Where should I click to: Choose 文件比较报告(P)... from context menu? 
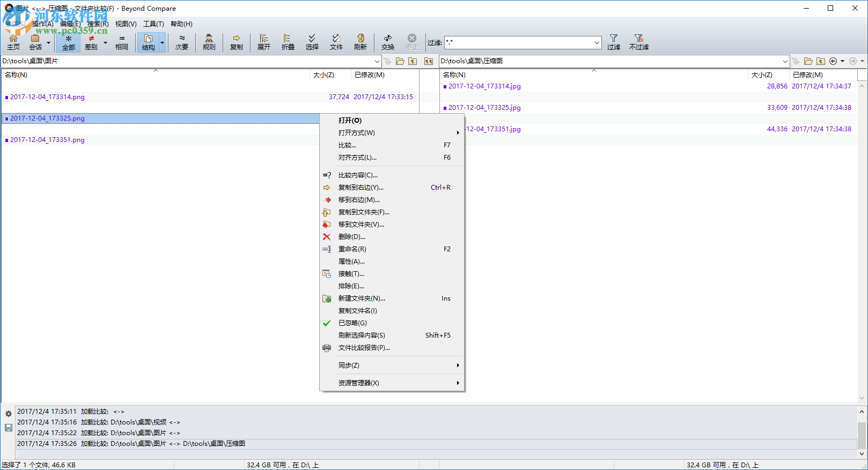(392, 348)
